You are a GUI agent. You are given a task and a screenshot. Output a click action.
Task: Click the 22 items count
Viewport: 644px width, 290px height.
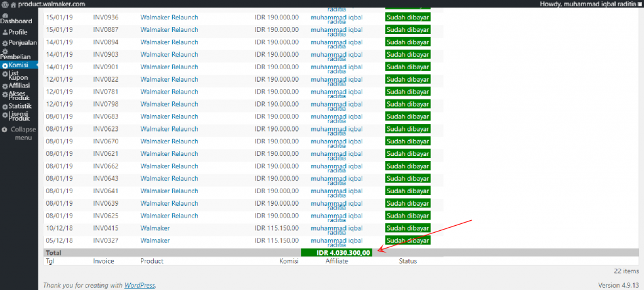[x=627, y=271]
